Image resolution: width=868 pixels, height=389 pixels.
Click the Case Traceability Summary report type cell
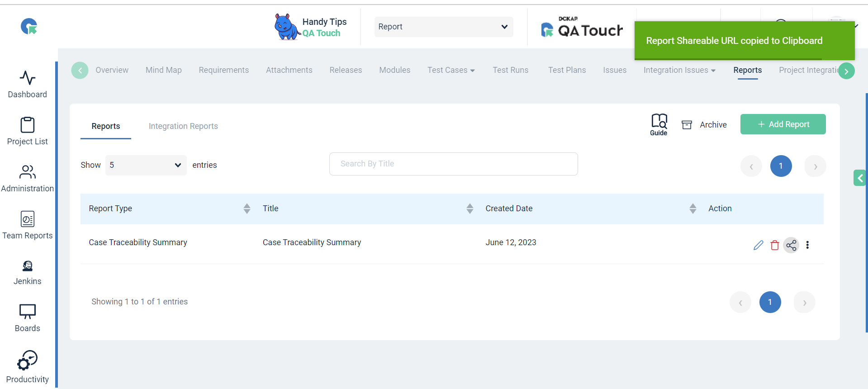pos(138,242)
